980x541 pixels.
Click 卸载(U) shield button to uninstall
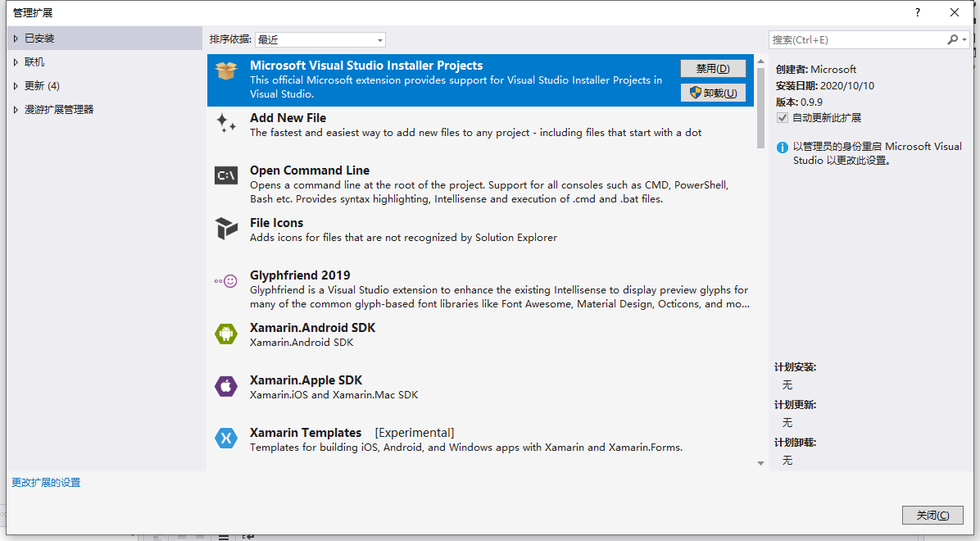pos(713,92)
